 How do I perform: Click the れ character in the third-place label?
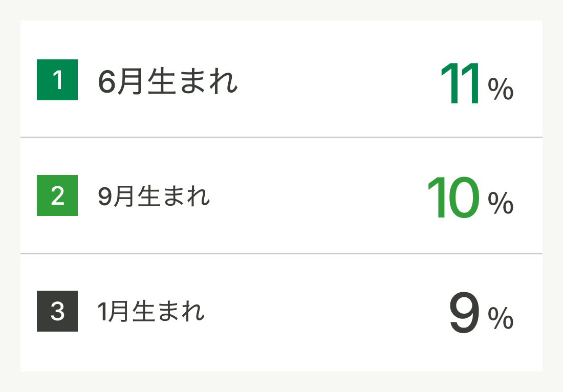tap(193, 311)
